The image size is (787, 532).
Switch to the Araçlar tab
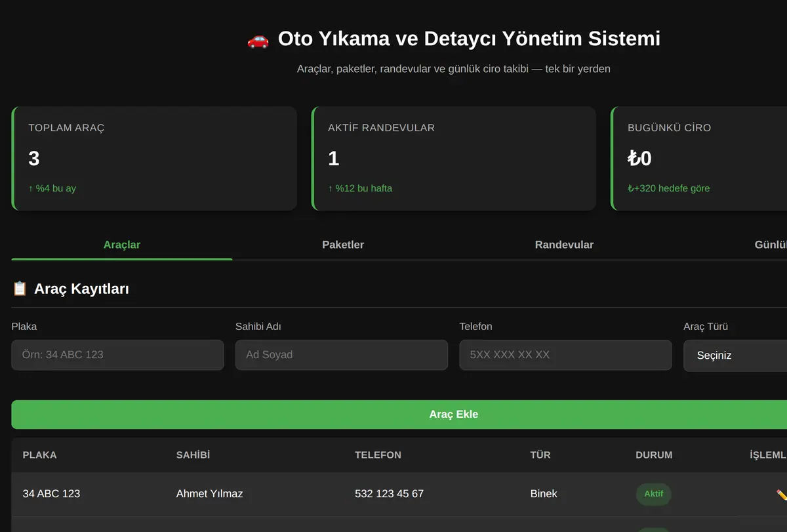click(122, 245)
